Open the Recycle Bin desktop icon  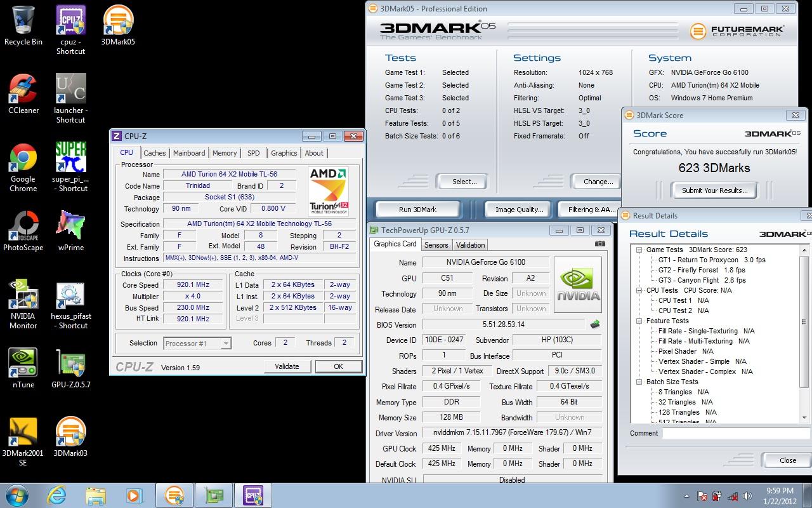23,26
